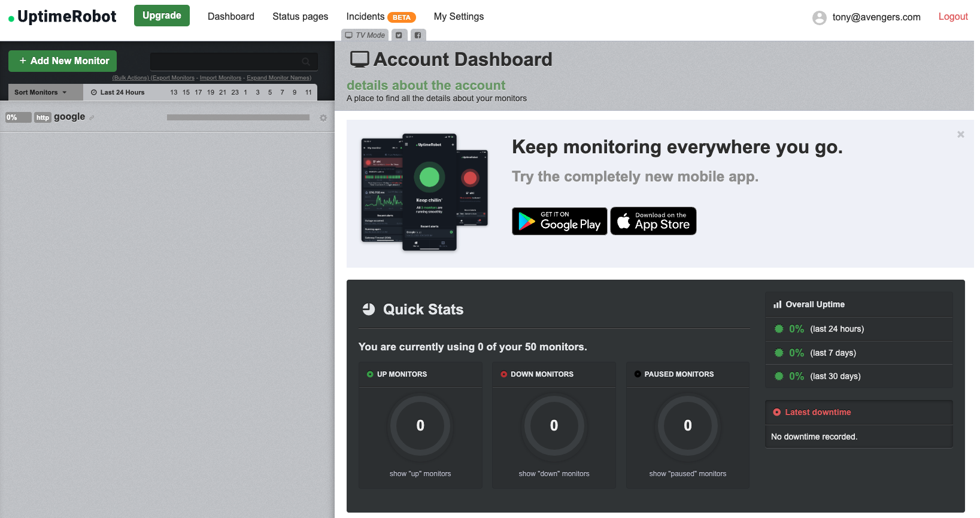Click the link icon next to google

click(x=92, y=118)
